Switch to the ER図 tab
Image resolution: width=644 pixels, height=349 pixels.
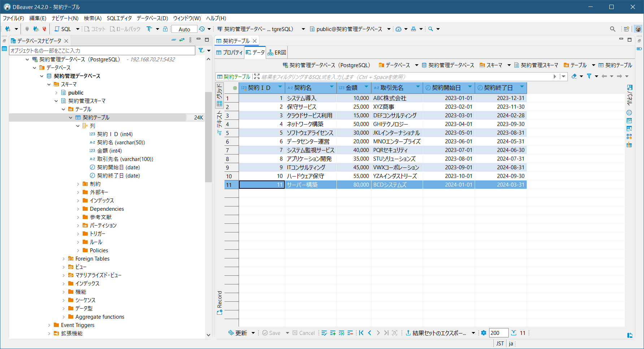[277, 52]
